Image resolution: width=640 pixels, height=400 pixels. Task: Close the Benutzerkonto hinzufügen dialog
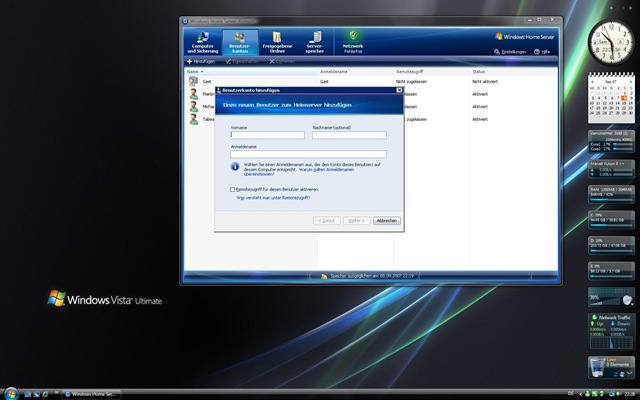click(399, 90)
